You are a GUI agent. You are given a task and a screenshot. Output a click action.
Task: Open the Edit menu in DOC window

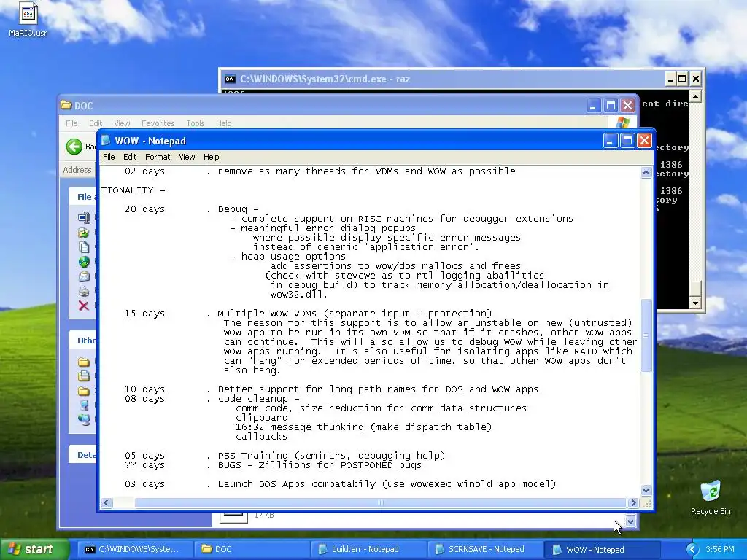[96, 123]
